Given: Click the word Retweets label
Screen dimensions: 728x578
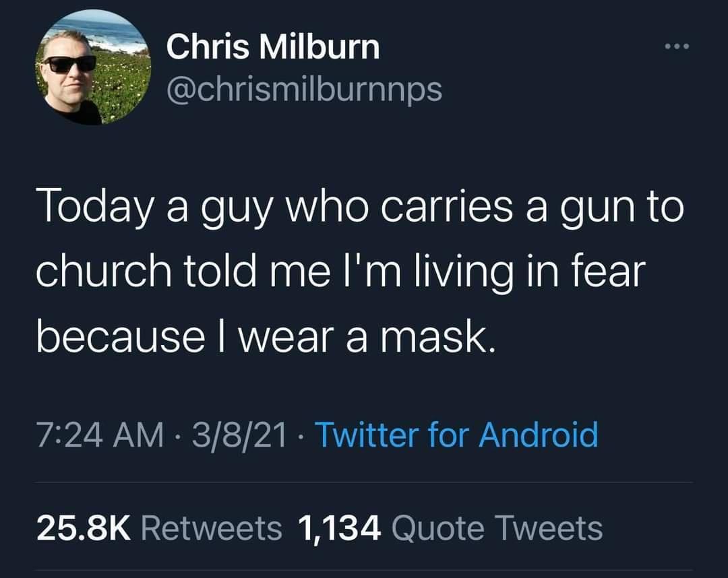Looking at the screenshot, I should (x=212, y=528).
